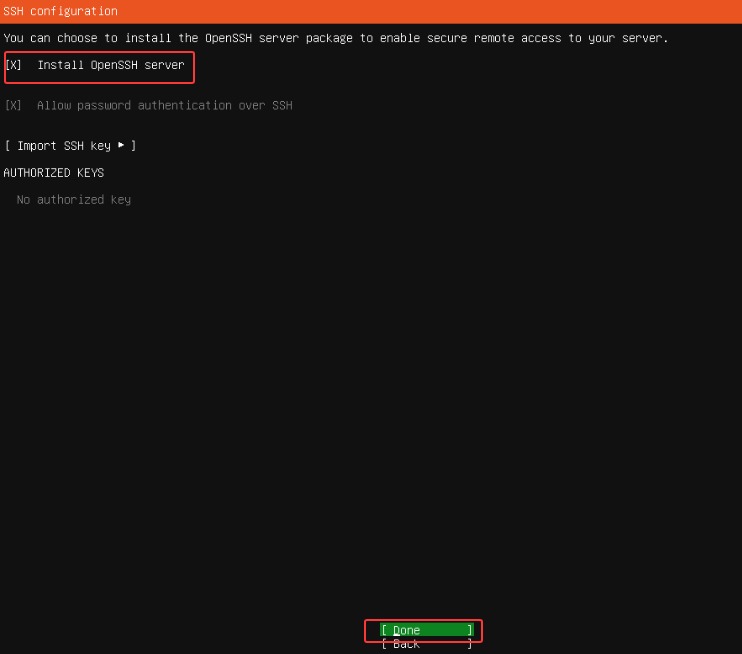Click the X mark beside Allow password authentication
742x654 pixels.
(x=13, y=106)
